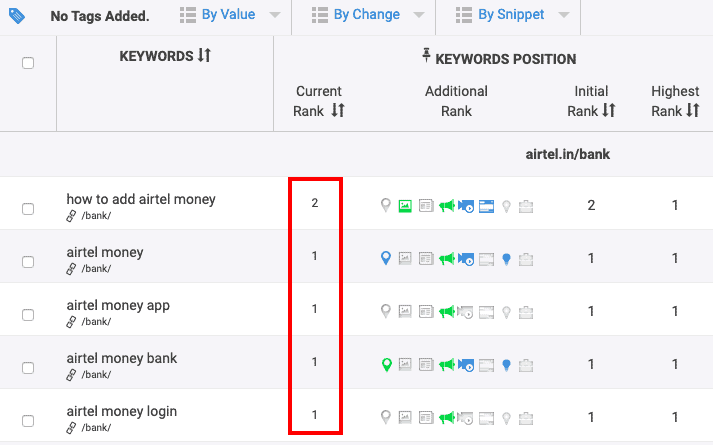Click the green megaphone icon in airtel money login row
Screen dimensions: 713x445
tap(447, 418)
